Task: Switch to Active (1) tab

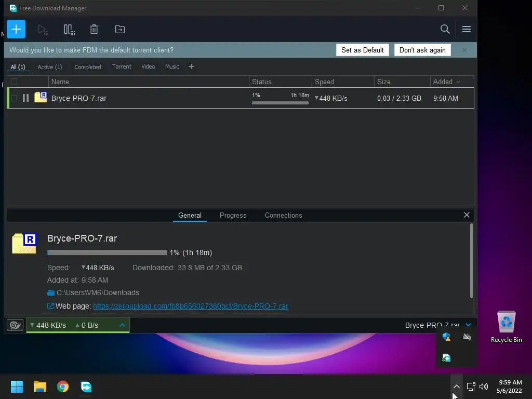Action: click(x=50, y=67)
